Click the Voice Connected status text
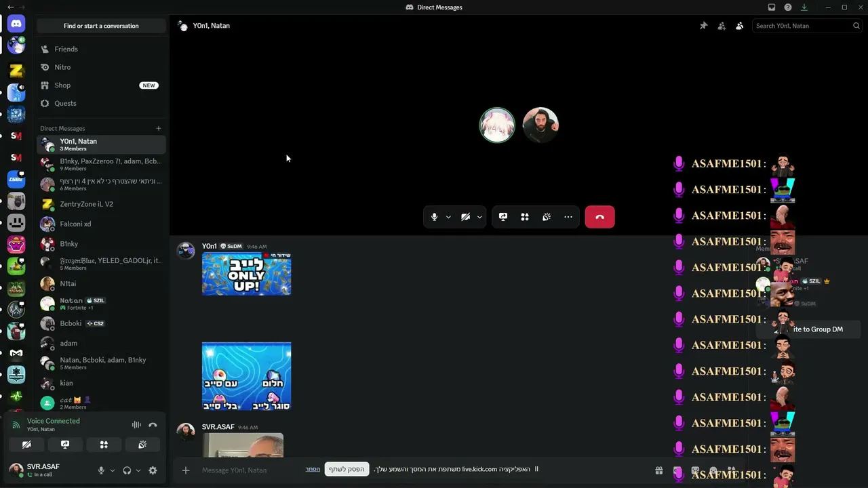This screenshot has width=868, height=488. tap(54, 421)
